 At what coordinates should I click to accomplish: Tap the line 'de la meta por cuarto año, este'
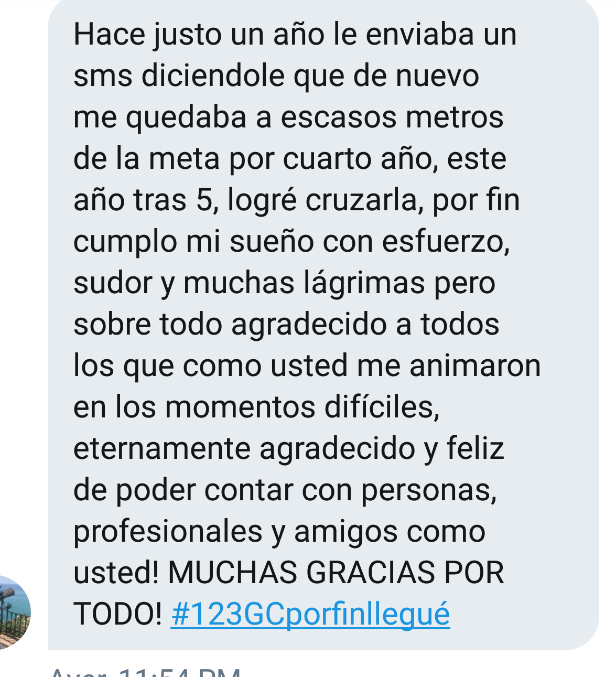[290, 159]
